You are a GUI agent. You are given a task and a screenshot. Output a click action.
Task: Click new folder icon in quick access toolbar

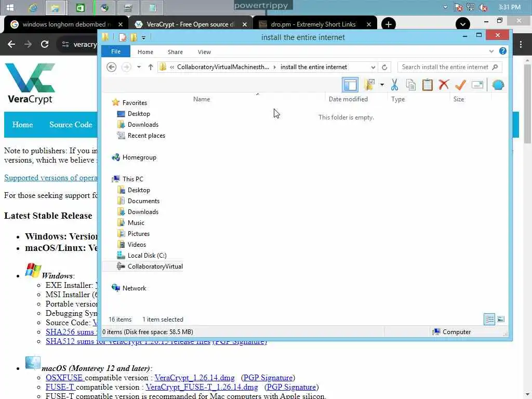click(x=134, y=37)
